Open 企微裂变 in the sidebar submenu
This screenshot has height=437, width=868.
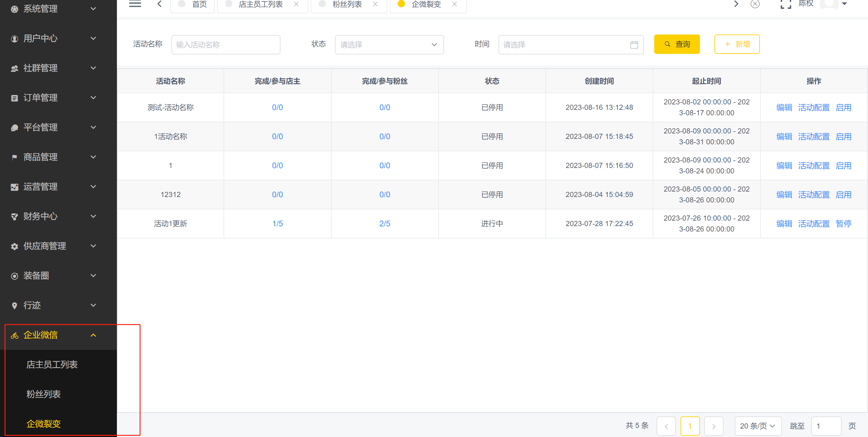[43, 424]
